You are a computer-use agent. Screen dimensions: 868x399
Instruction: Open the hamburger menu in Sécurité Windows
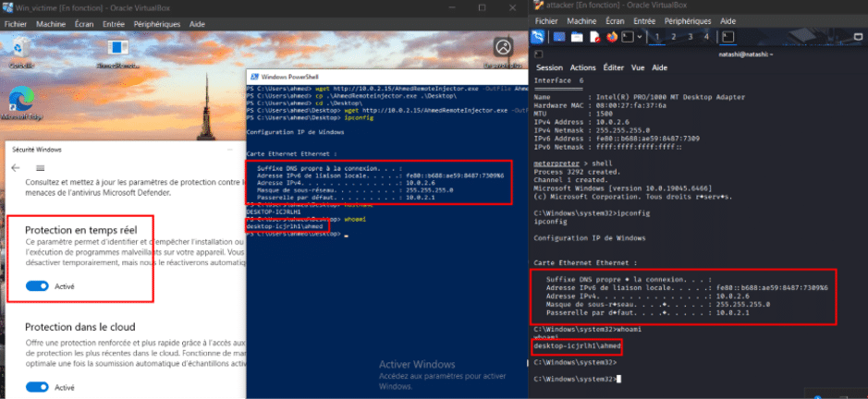pyautogui.click(x=40, y=168)
